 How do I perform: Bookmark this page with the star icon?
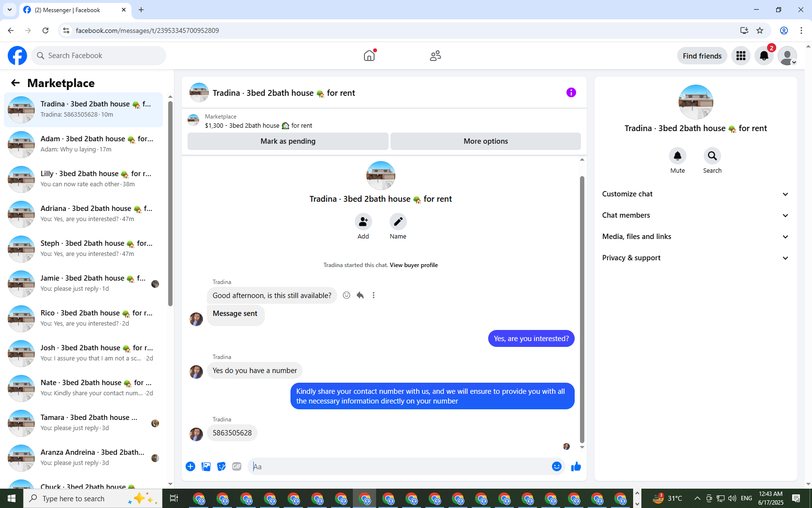click(x=760, y=30)
